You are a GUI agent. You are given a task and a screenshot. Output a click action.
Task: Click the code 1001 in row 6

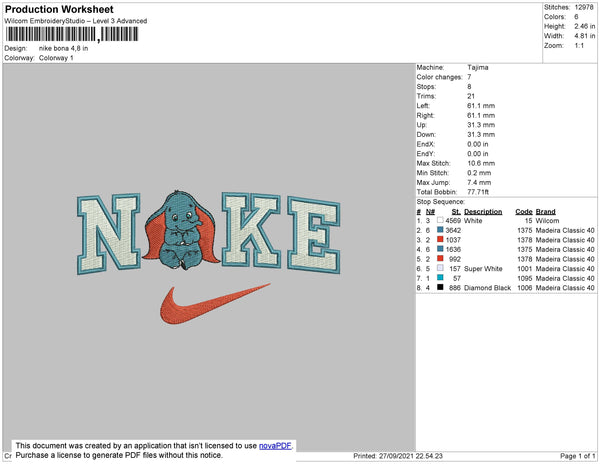525,269
